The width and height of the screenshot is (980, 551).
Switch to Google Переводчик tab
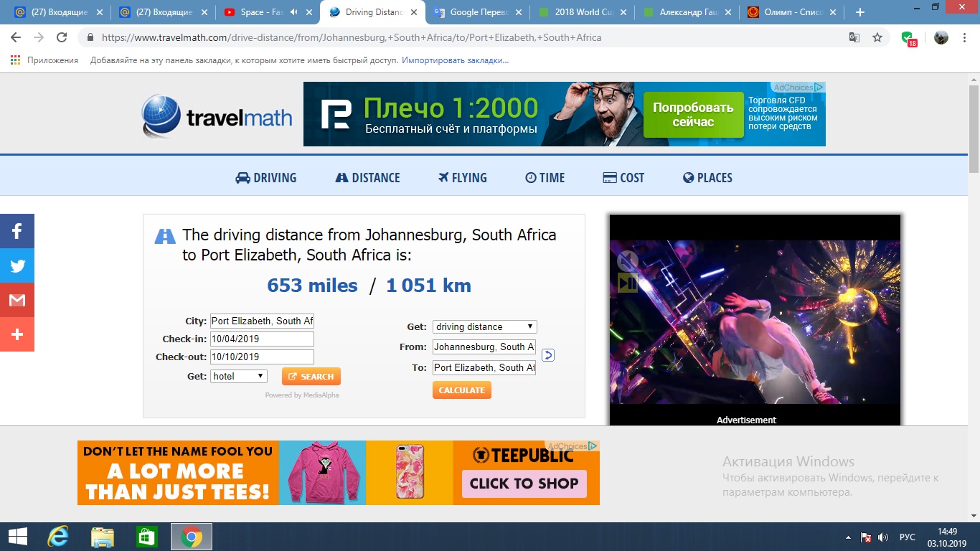tap(476, 12)
